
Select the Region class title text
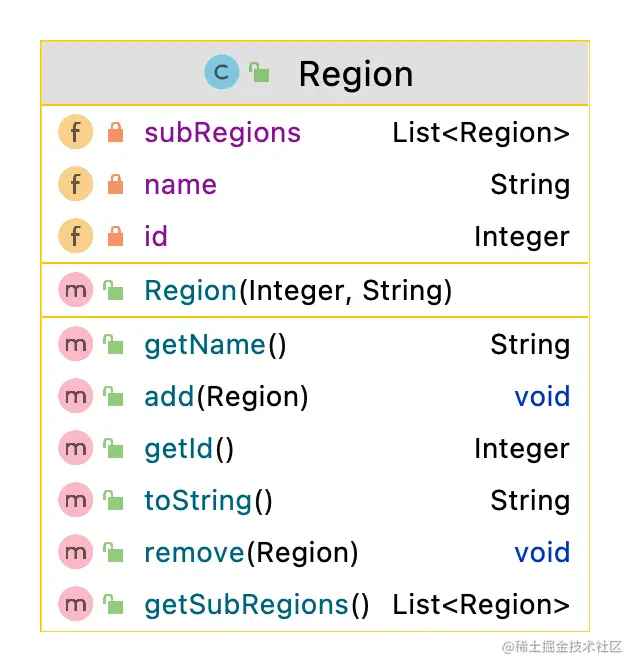(355, 74)
